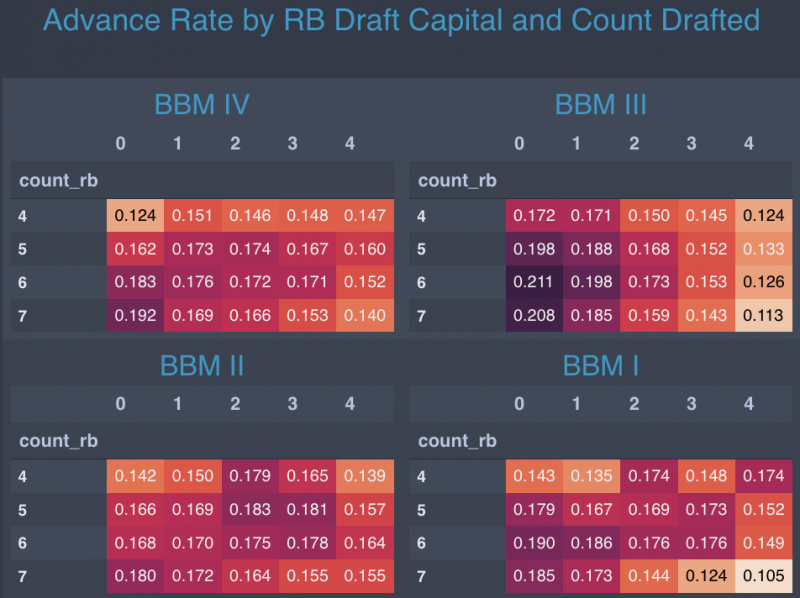The height and width of the screenshot is (598, 800).
Task: Click row label 7 in BBM II
Action: tap(22, 576)
